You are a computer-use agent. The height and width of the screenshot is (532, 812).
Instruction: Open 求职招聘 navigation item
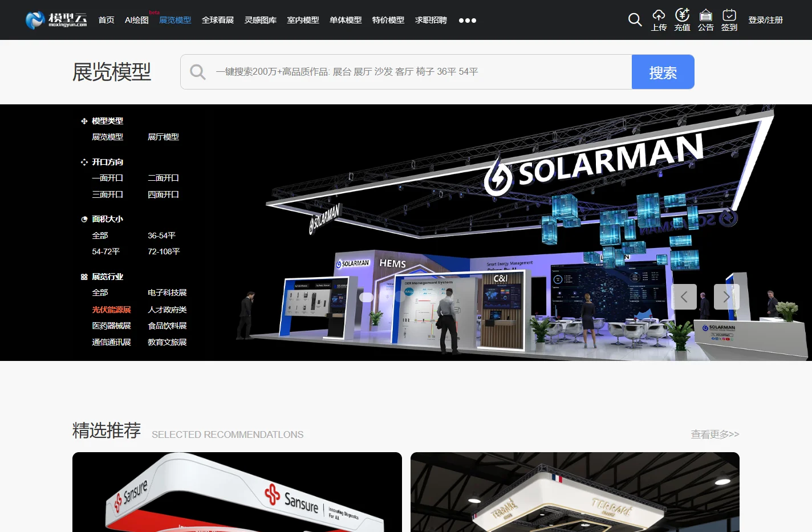coord(431,20)
